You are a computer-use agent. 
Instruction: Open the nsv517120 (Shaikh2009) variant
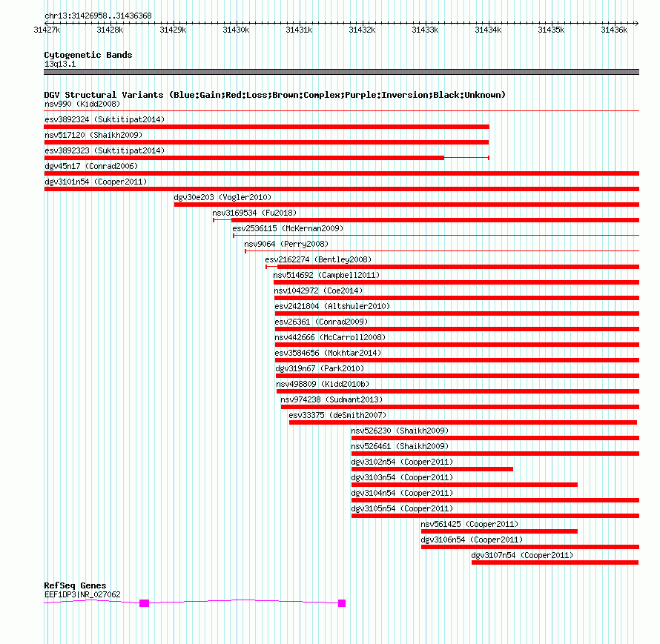[x=93, y=135]
